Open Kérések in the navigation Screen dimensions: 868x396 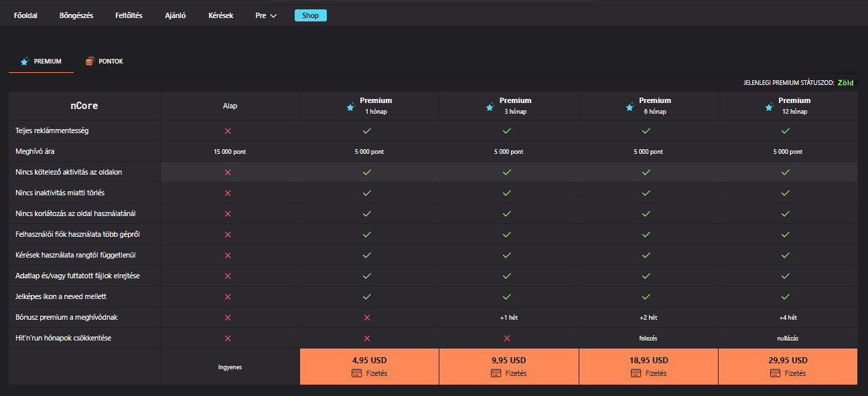221,15
